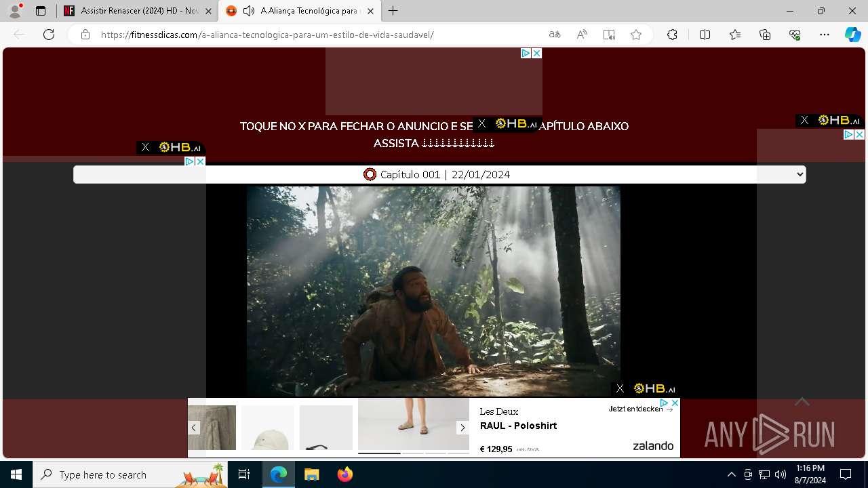
Task: Close the Assistir Renascer tab
Action: click(209, 11)
